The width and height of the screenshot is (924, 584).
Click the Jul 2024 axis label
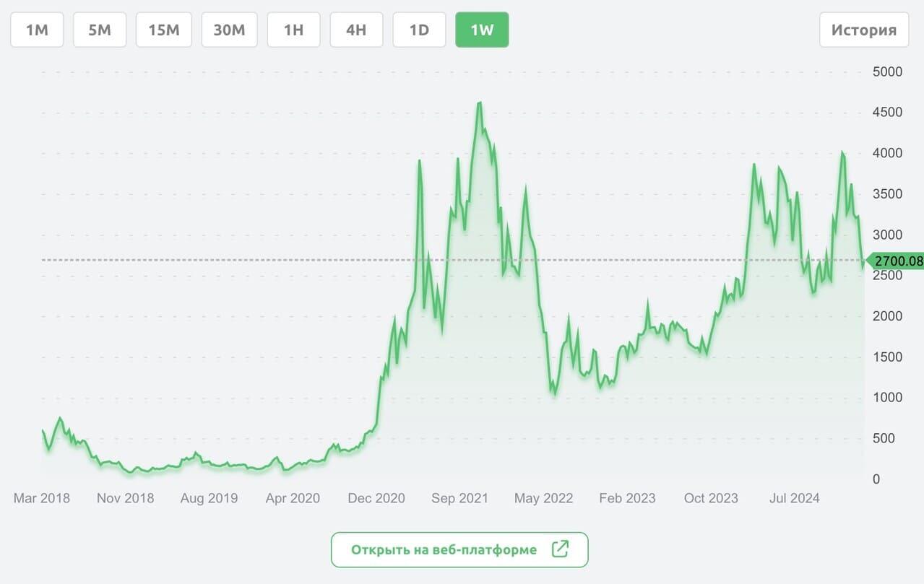[794, 498]
